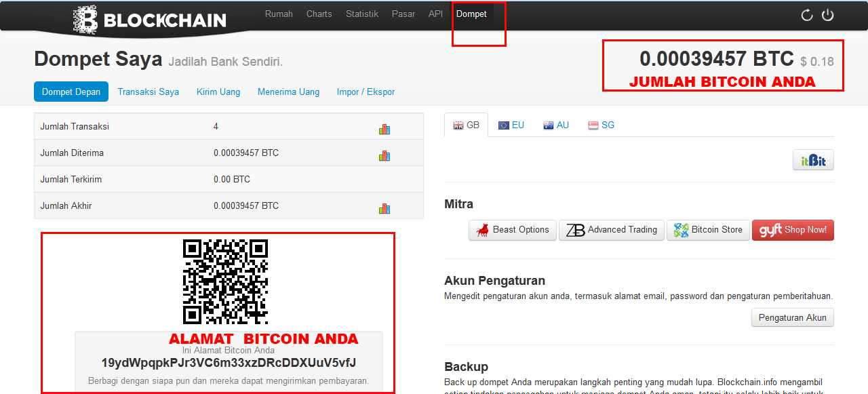The width and height of the screenshot is (868, 394).
Task: Open Rumah in the top navigation
Action: (x=279, y=14)
